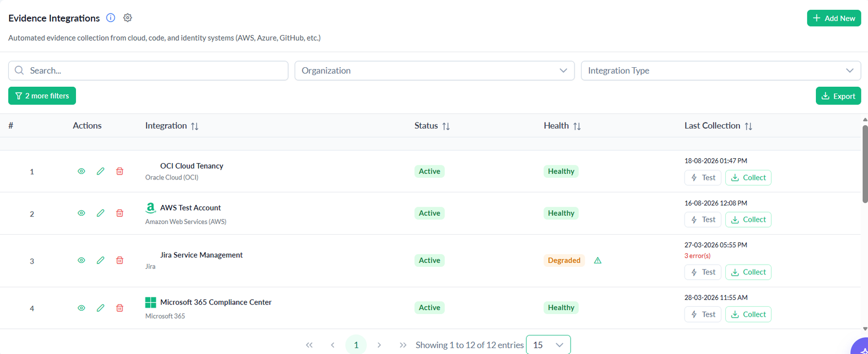This screenshot has height=354, width=868.
Task: Sort by the Health column
Action: pos(577,126)
